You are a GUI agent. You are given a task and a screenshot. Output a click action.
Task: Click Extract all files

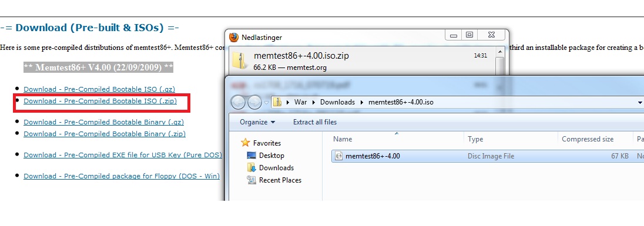tap(315, 122)
